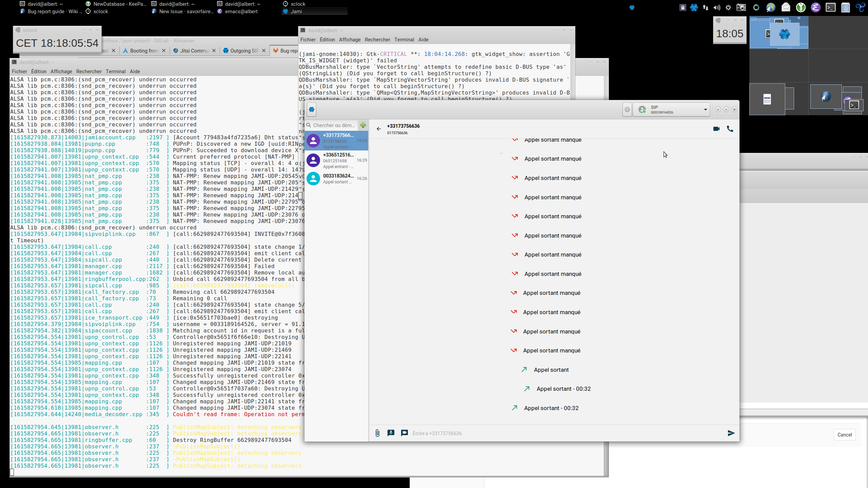The width and height of the screenshot is (868, 488).
Task: Send the message with the arrow icon
Action: coord(731,433)
